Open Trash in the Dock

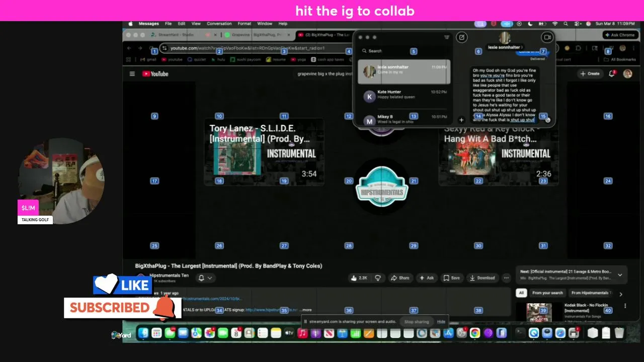619,333
